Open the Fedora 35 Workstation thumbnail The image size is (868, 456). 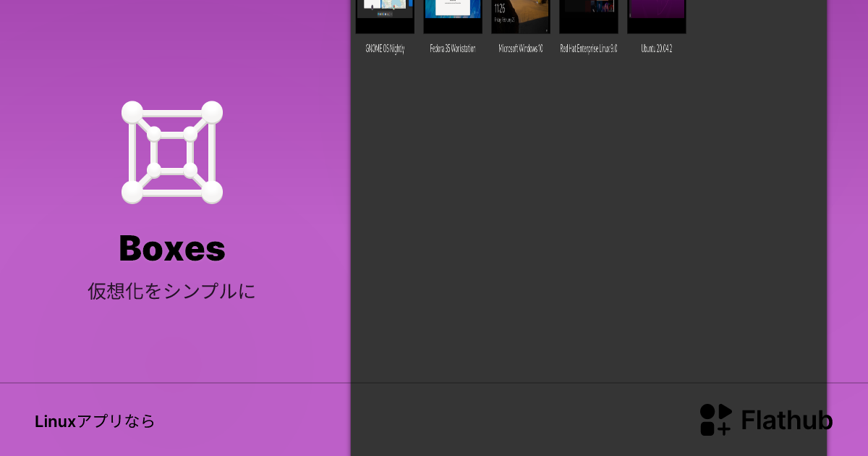[x=453, y=16]
